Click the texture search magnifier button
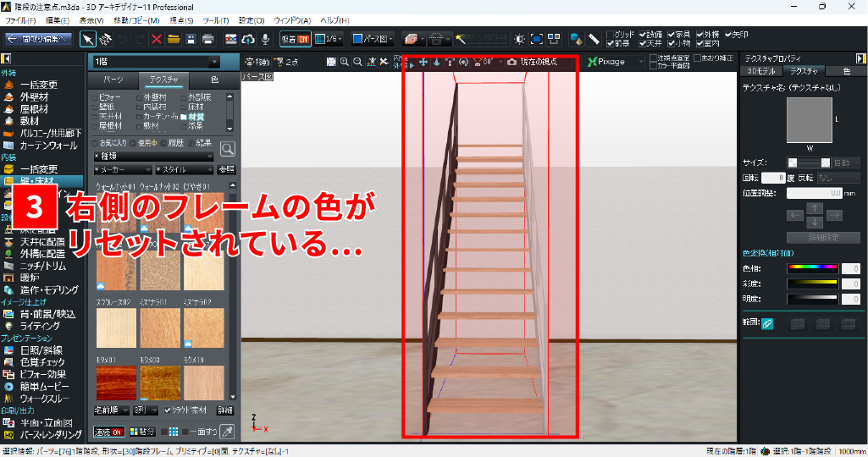The height and width of the screenshot is (457, 868). tap(228, 149)
